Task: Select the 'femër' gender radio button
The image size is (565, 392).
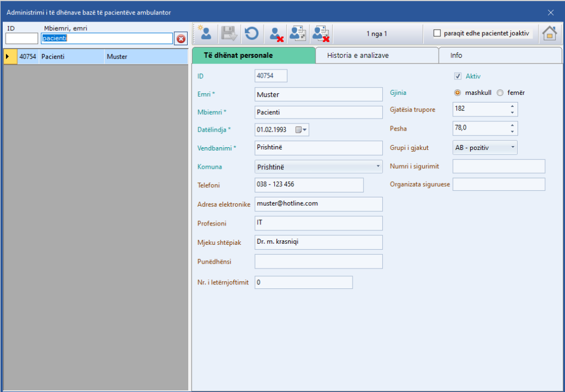Action: pos(500,93)
